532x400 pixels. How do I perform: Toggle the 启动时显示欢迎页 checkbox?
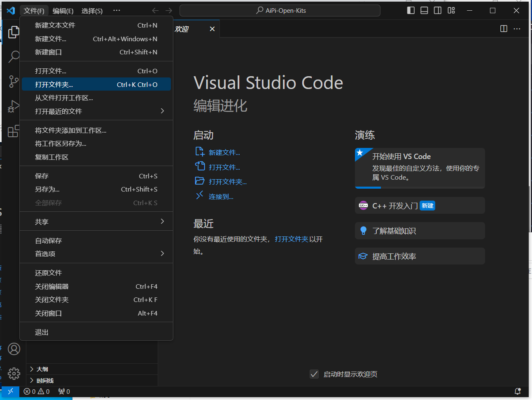tap(314, 374)
